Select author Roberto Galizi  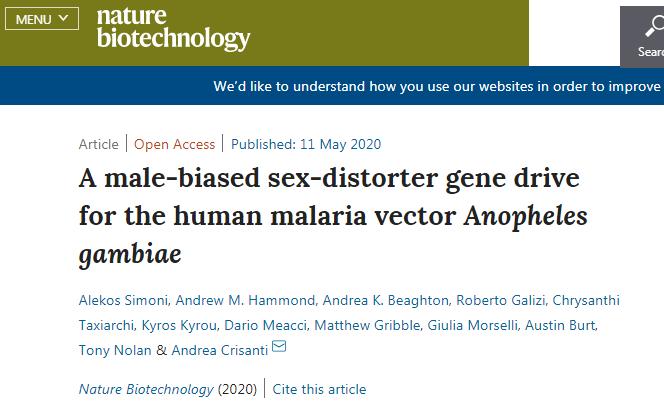[x=500, y=300]
